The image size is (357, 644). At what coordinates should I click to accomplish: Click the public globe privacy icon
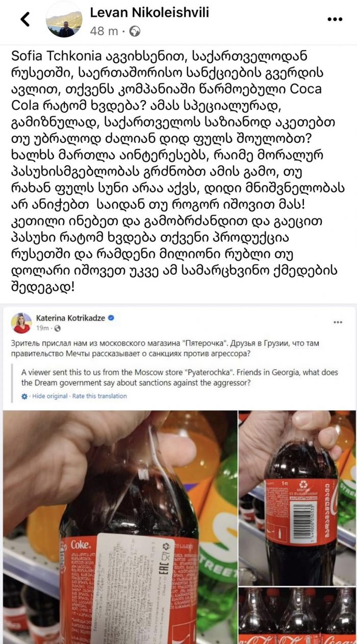[135, 31]
